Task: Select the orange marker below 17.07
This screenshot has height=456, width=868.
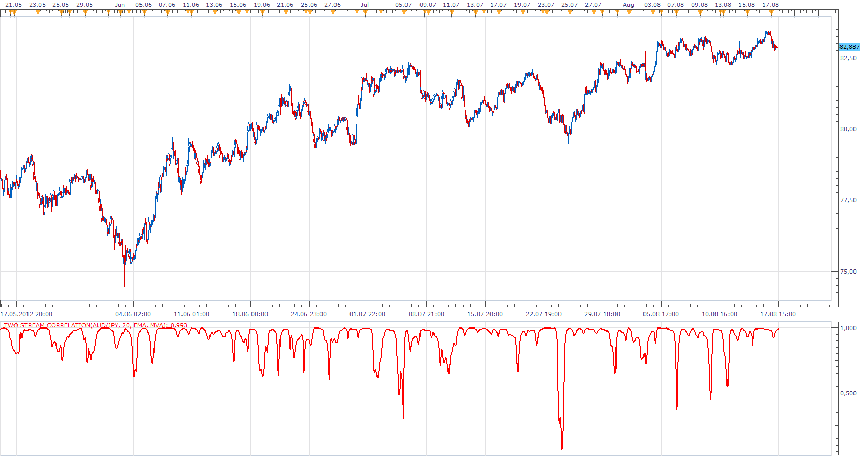Action: point(499,12)
